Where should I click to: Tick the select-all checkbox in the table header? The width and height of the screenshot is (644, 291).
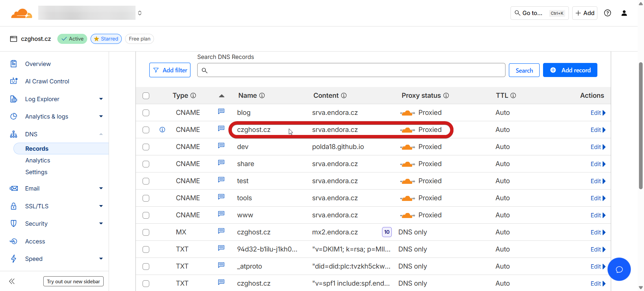146,96
